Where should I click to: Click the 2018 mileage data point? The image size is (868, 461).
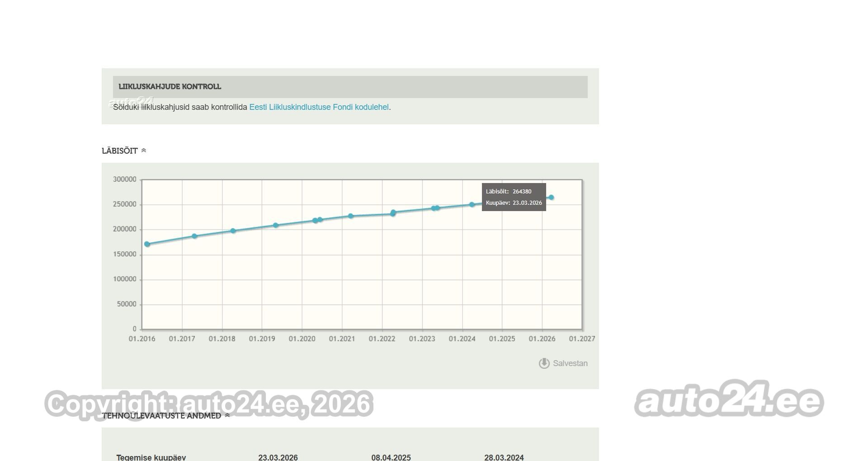233,231
